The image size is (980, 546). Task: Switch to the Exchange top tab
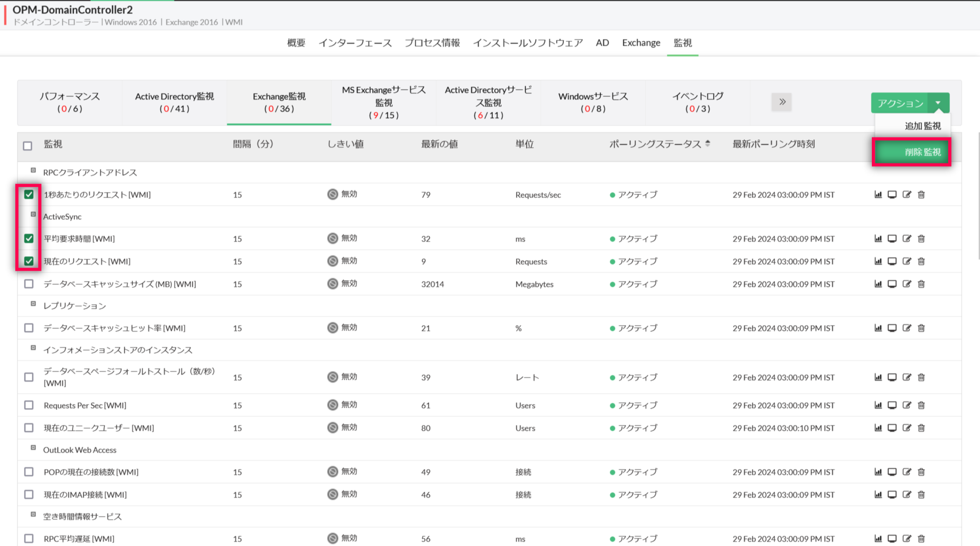(x=641, y=43)
